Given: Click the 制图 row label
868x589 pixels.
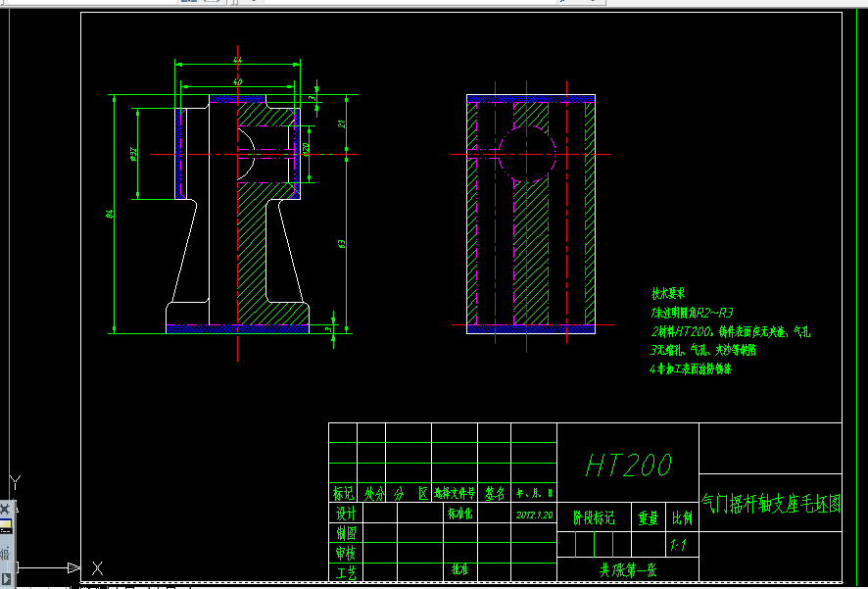Looking at the screenshot, I should (346, 533).
